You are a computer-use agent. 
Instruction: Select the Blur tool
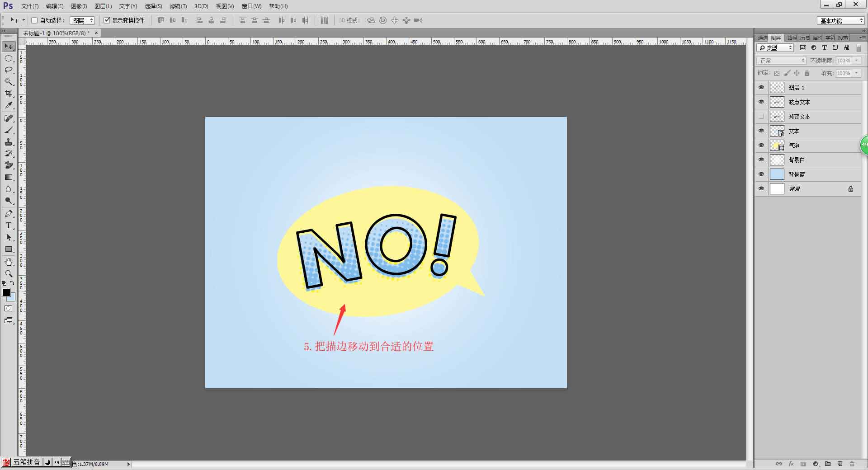tap(9, 189)
